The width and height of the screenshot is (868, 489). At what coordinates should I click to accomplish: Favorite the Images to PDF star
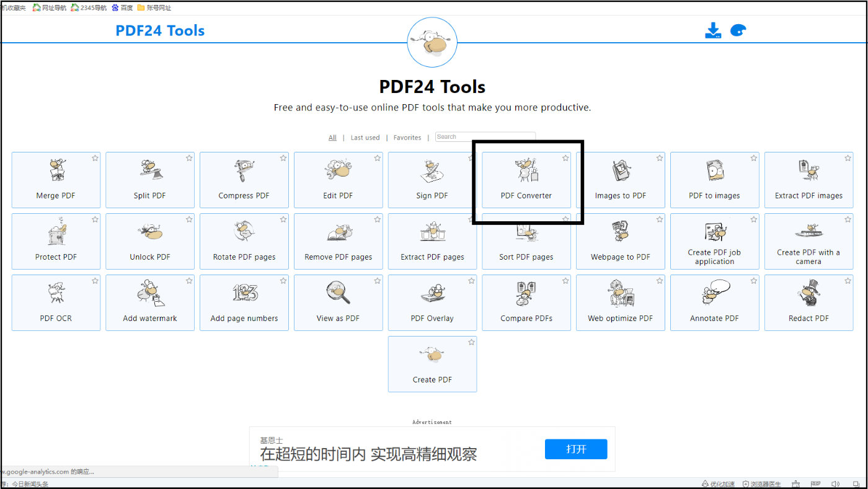pyautogui.click(x=660, y=158)
